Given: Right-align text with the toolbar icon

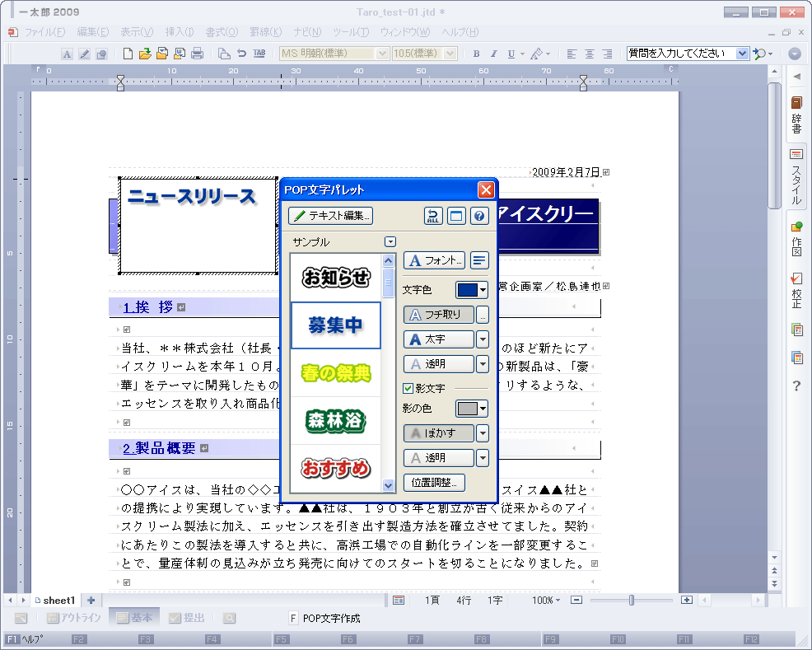Looking at the screenshot, I should pos(607,54).
